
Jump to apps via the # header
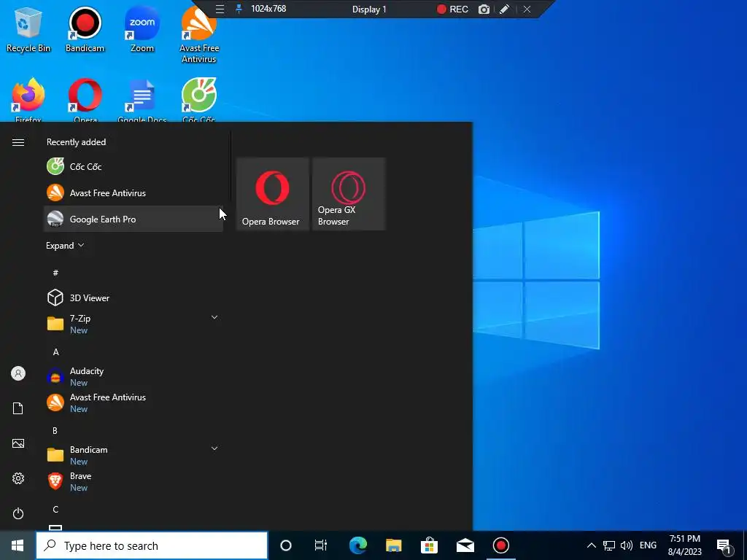pyautogui.click(x=55, y=273)
